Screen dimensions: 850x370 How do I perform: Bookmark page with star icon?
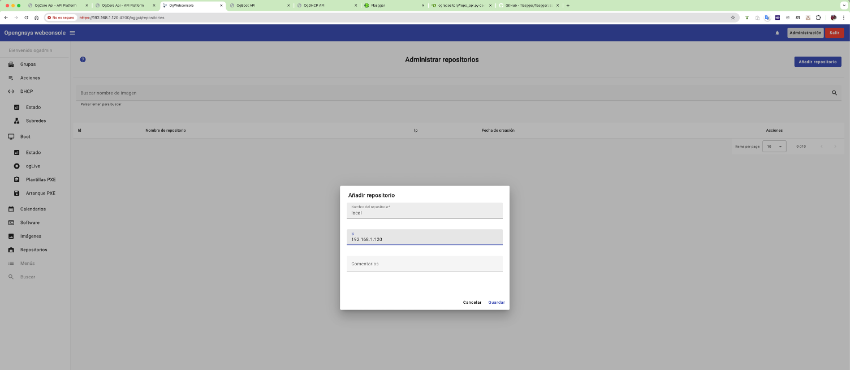(x=733, y=17)
